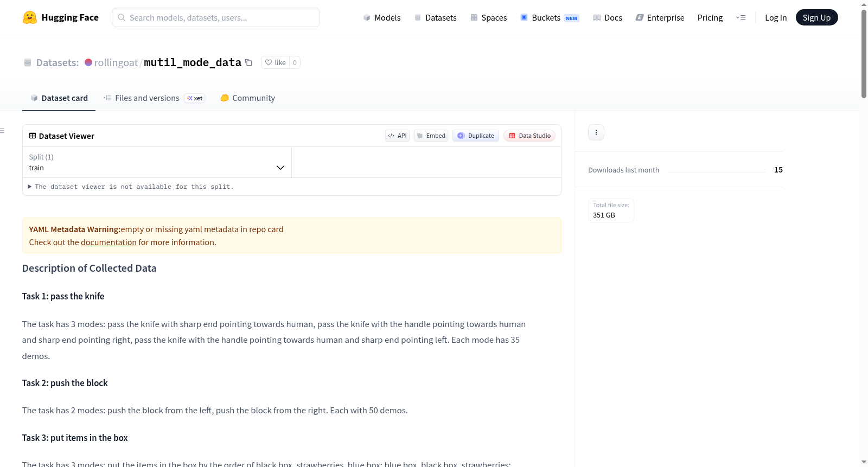Click the Sign Up button
This screenshot has width=868, height=467.
click(816, 17)
